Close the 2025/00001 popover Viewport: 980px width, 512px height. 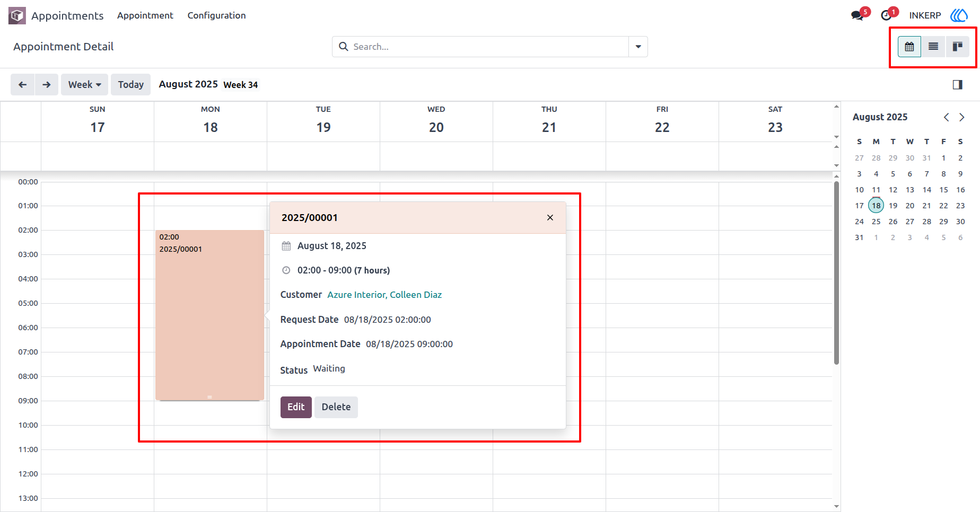point(550,218)
